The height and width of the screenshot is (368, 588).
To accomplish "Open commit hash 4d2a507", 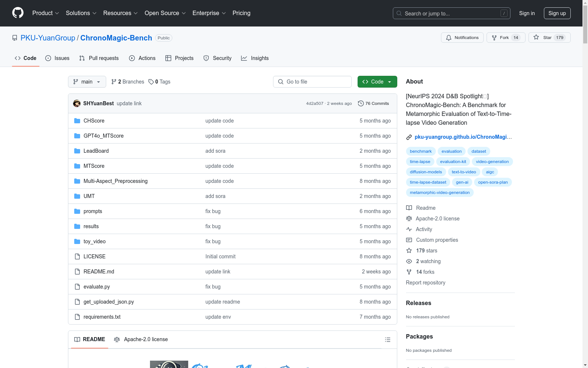I will 315,103.
